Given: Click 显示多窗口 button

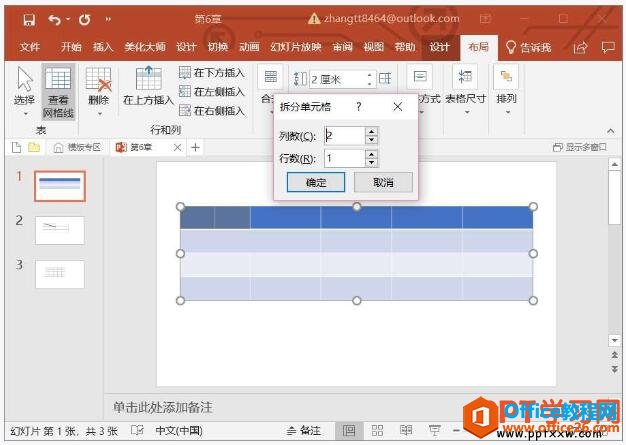Looking at the screenshot, I should click(x=580, y=147).
